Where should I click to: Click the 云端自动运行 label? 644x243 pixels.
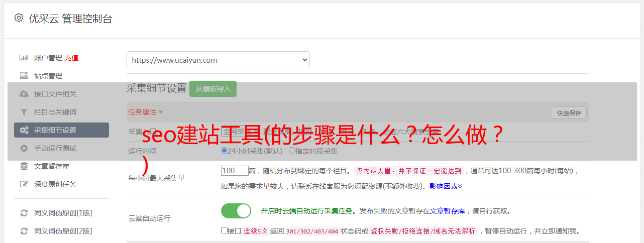tap(150, 218)
